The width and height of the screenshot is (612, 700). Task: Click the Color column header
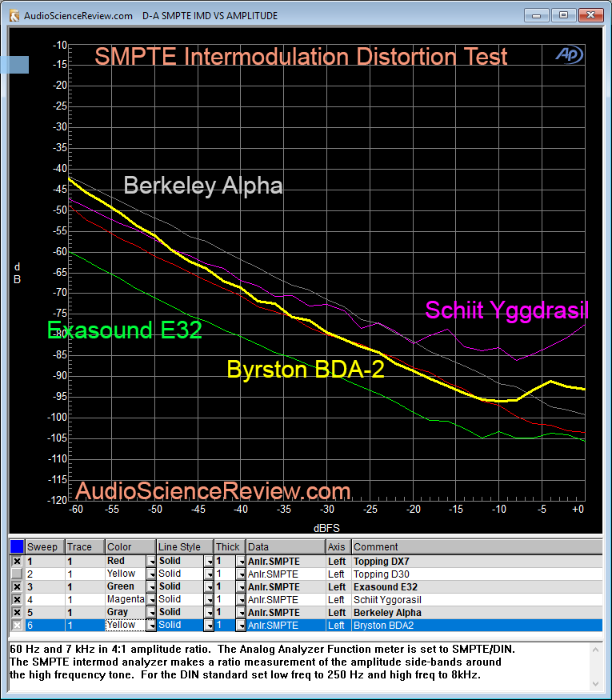(x=130, y=547)
